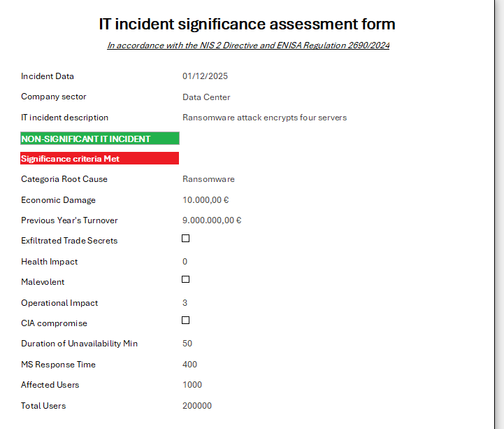Click the Economic Damage amount 10.000,00 €
The image size is (504, 429).
click(206, 200)
